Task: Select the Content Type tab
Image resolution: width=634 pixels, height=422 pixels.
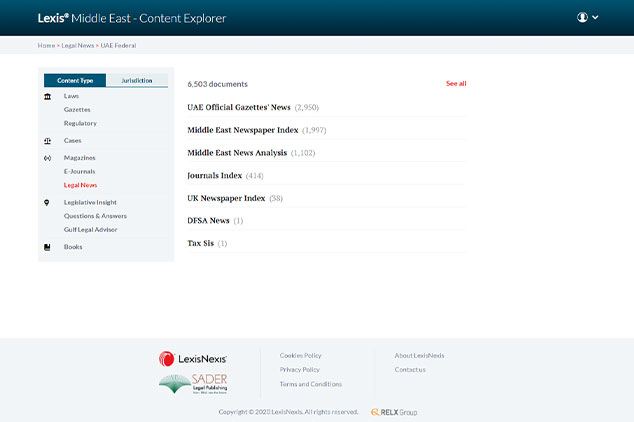Action: (75, 80)
